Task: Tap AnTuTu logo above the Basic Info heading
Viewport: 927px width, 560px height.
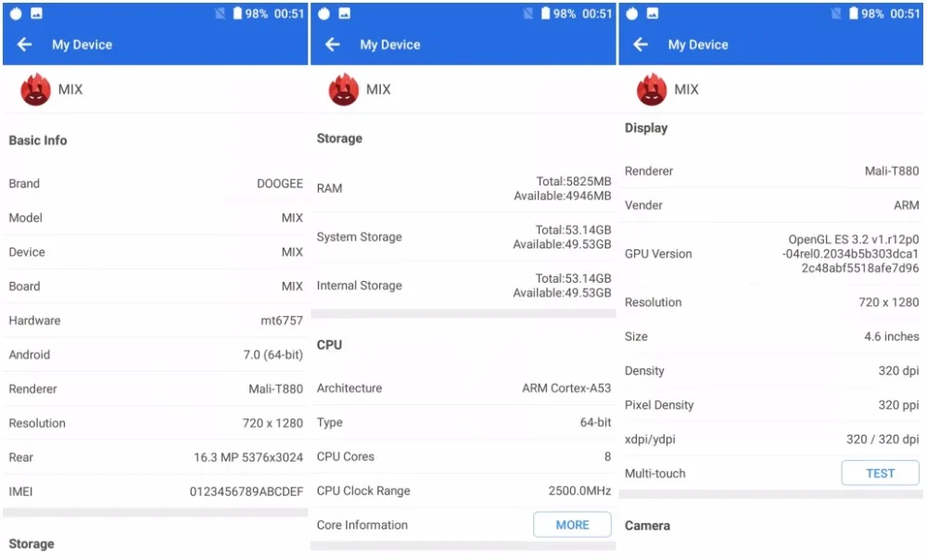Action: [35, 89]
